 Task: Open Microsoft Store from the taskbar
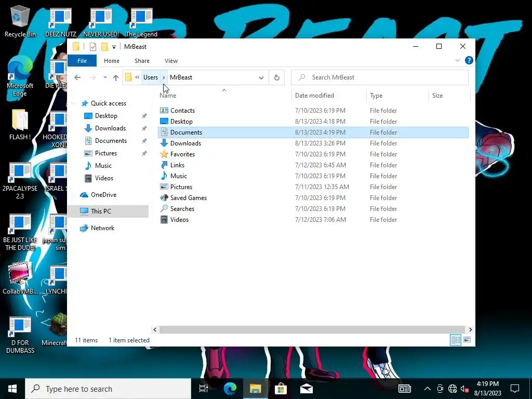click(281, 389)
